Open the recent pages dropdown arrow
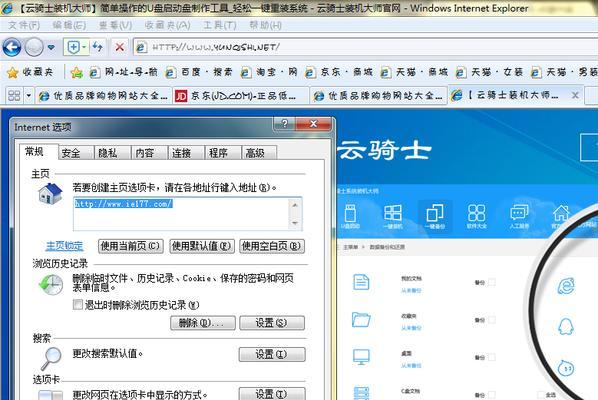This screenshot has height=400, width=598. tap(51, 48)
